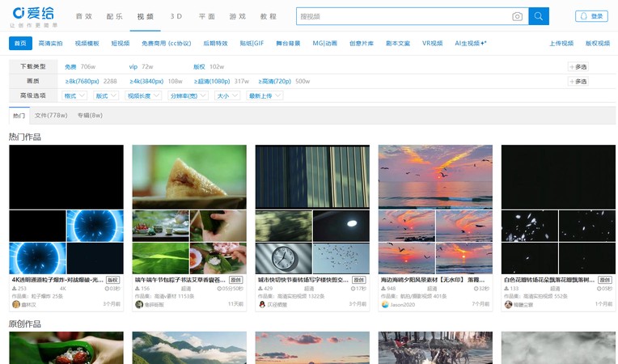Viewport: 618px width, 364px height.
Task: Open the 3D top menu
Action: 176,16
